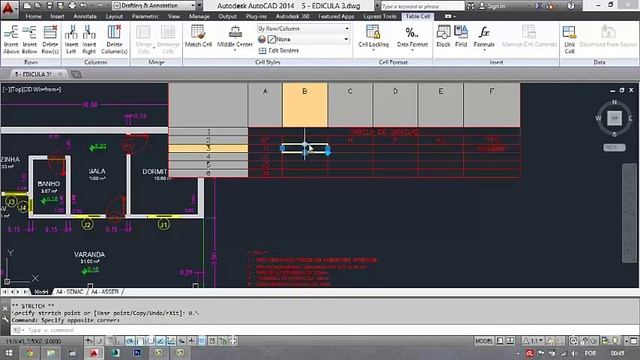This screenshot has width=640, height=360.
Task: Toggle Object Snap in status bar
Action: coord(140,341)
